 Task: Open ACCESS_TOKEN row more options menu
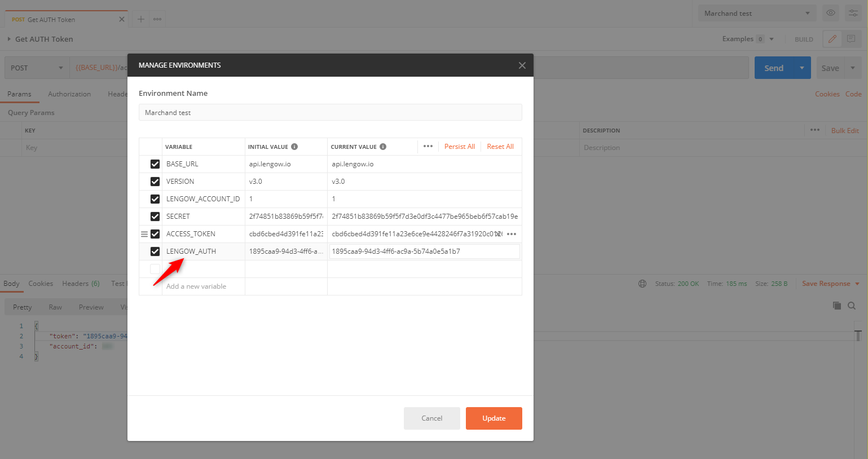[512, 234]
